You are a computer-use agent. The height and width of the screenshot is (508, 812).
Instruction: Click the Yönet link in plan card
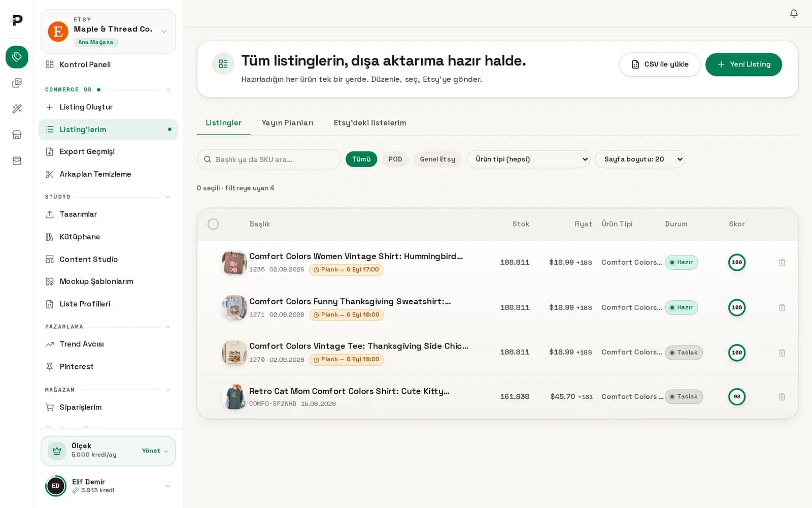pos(155,451)
